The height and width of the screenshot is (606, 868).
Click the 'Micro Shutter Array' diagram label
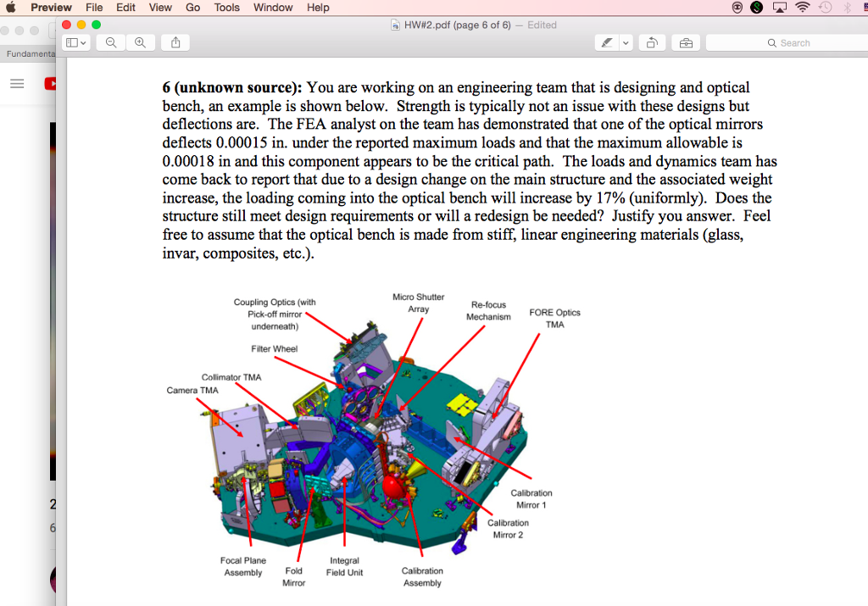(x=419, y=303)
